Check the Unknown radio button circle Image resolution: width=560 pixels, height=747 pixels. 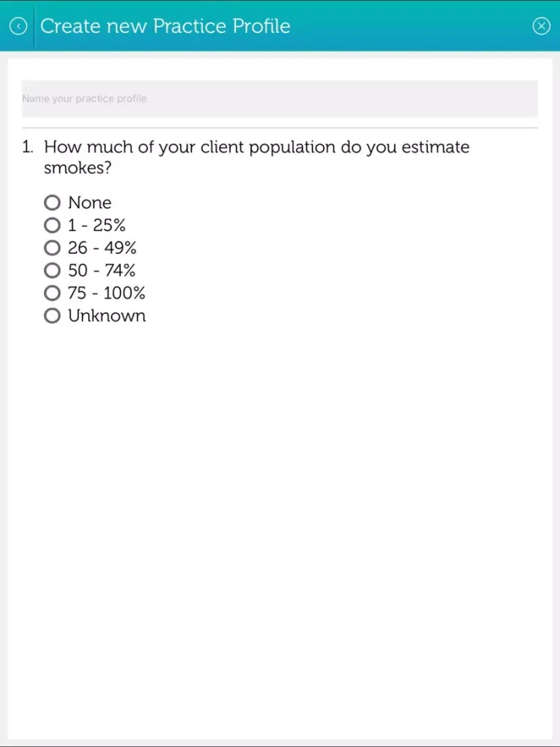point(52,315)
